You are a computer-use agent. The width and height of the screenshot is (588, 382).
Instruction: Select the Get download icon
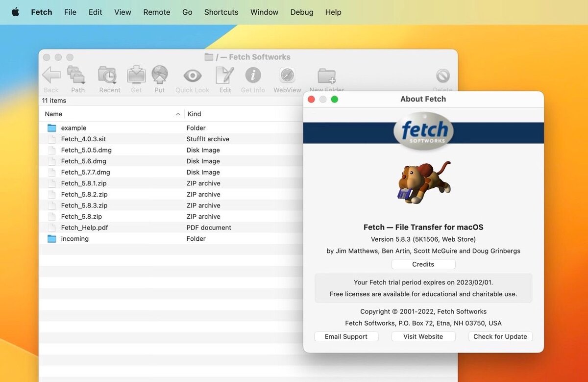click(x=136, y=75)
